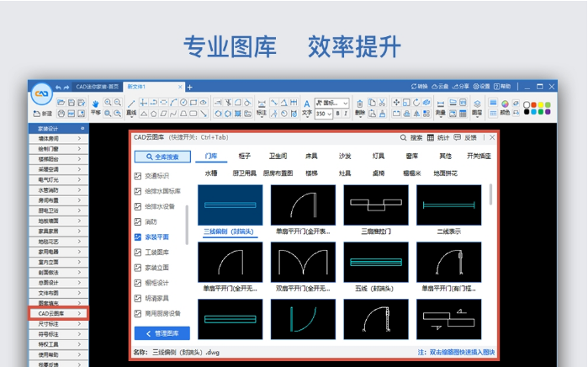The image size is (588, 367).
Task: Select the rectangle drawing tool icon
Action: (193, 102)
